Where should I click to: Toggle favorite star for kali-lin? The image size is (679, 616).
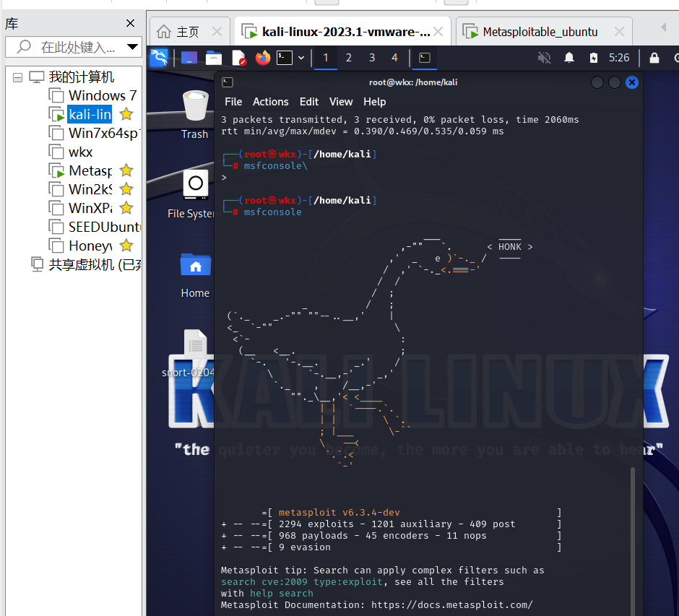click(126, 114)
